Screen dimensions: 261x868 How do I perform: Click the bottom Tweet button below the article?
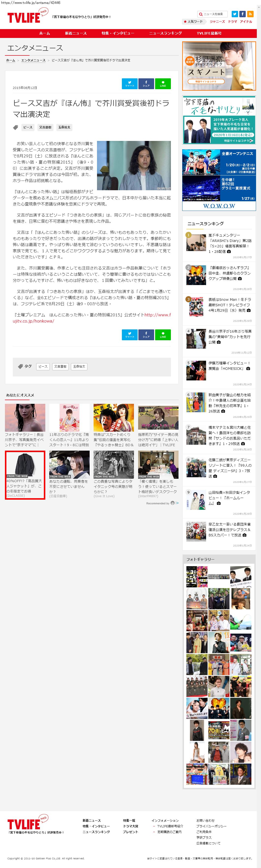pyautogui.click(x=130, y=335)
